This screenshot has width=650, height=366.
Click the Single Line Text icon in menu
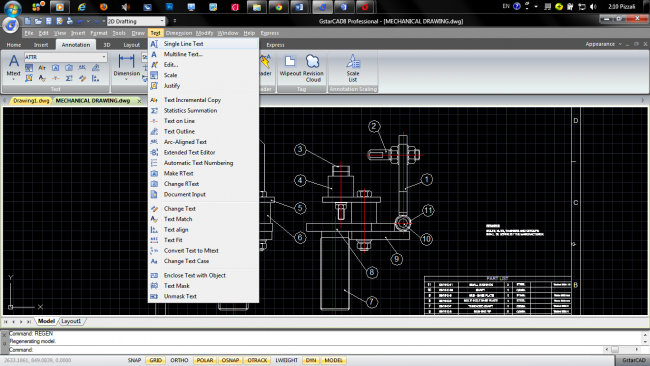pos(154,44)
